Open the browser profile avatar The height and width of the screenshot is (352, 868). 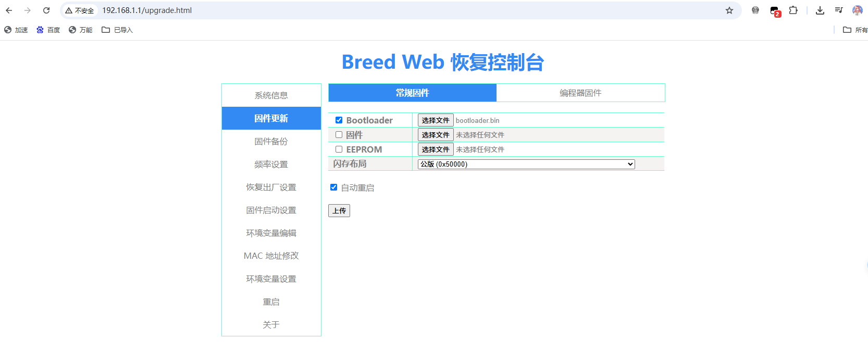point(857,10)
